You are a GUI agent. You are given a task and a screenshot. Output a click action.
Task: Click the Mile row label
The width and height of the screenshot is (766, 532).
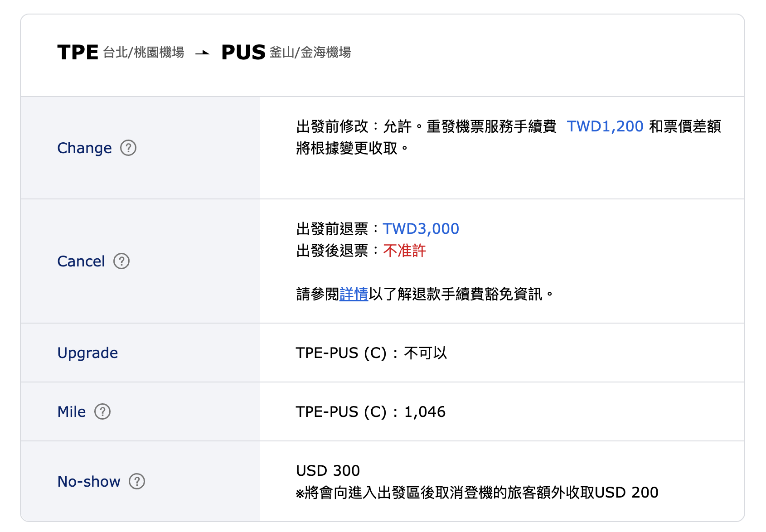pos(72,412)
